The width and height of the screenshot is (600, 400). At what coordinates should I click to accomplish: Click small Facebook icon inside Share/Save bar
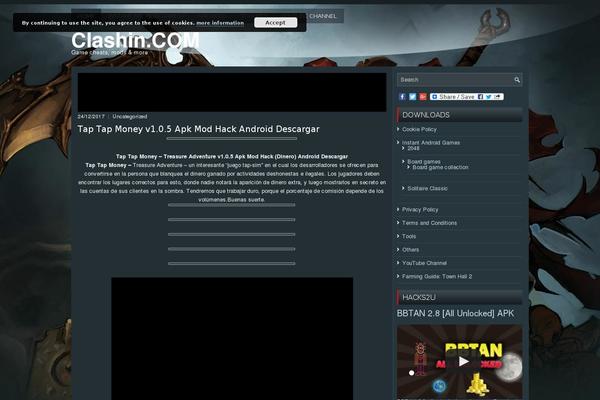pos(481,97)
